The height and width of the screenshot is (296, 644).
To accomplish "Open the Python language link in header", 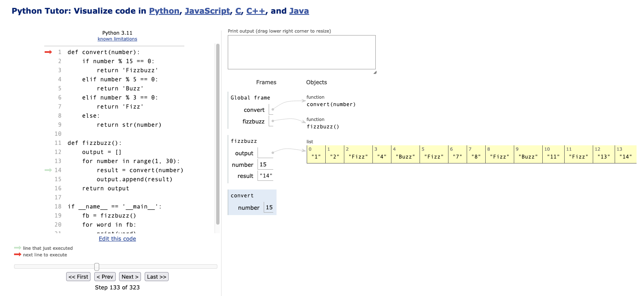I will coord(164,11).
